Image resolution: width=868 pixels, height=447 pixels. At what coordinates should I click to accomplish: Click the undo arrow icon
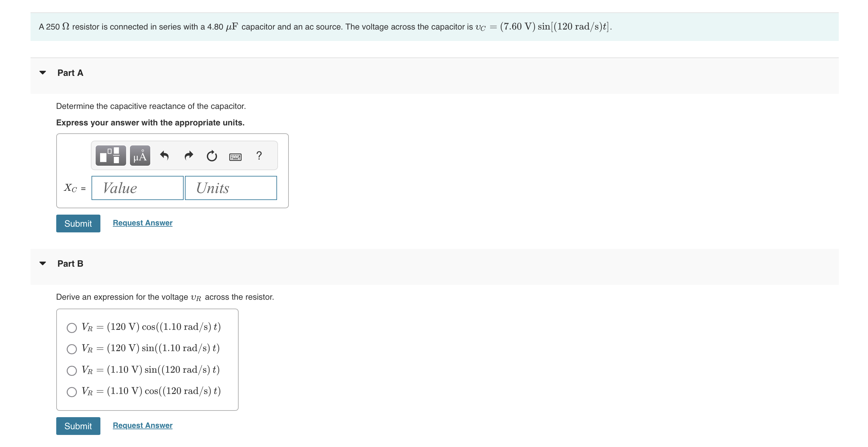pos(164,156)
